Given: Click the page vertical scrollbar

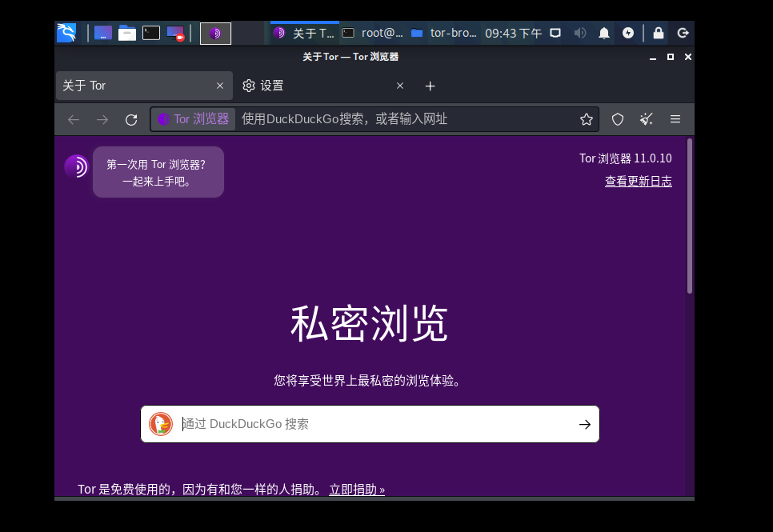Looking at the screenshot, I should tap(690, 216).
